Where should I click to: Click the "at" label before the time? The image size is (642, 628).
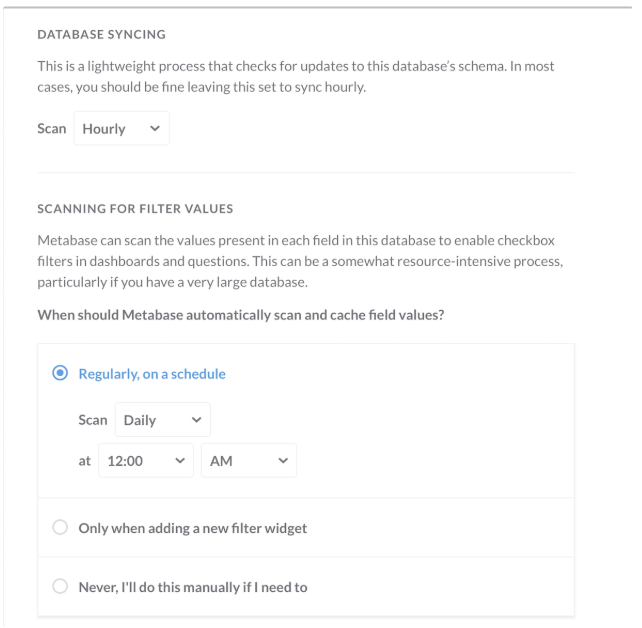tap(85, 461)
